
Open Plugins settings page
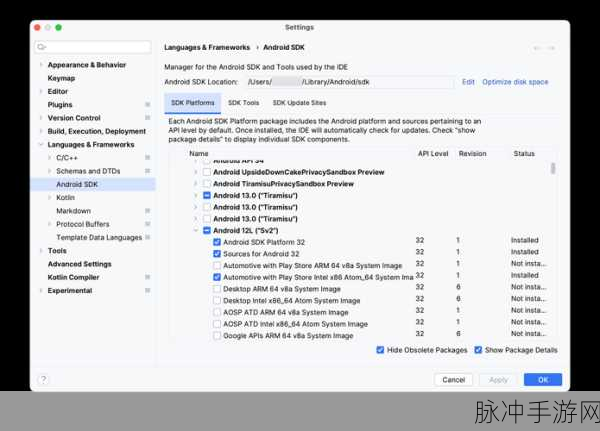(x=60, y=104)
